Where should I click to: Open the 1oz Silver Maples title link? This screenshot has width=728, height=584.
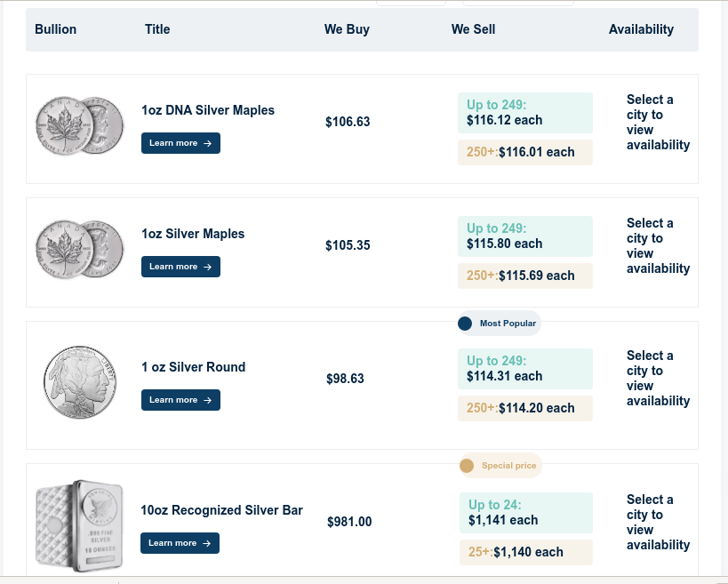[x=193, y=234]
